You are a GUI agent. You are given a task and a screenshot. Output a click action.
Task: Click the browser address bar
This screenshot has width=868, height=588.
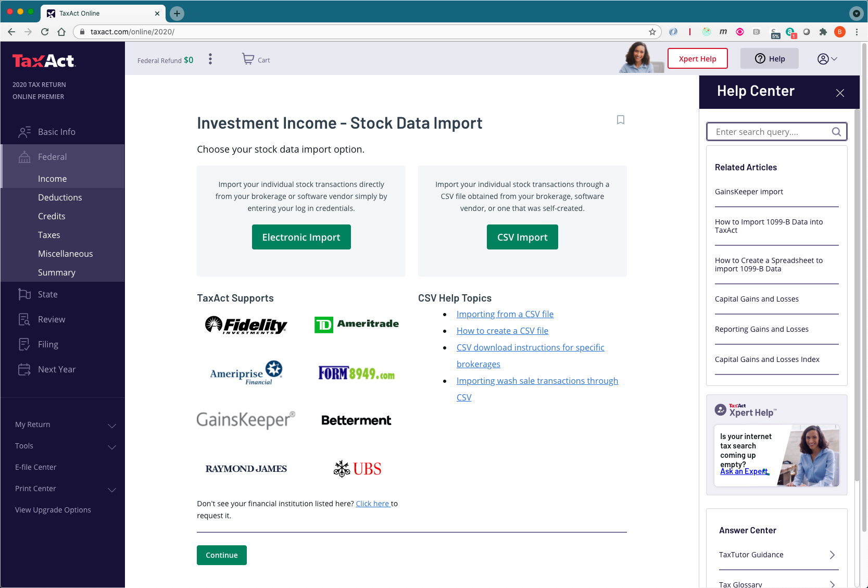pyautogui.click(x=367, y=32)
